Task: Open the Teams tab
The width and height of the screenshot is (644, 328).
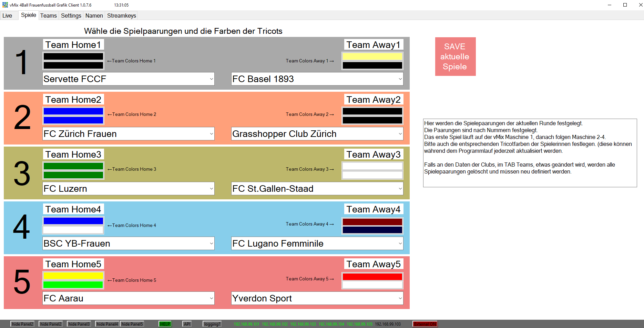Action: [x=48, y=16]
